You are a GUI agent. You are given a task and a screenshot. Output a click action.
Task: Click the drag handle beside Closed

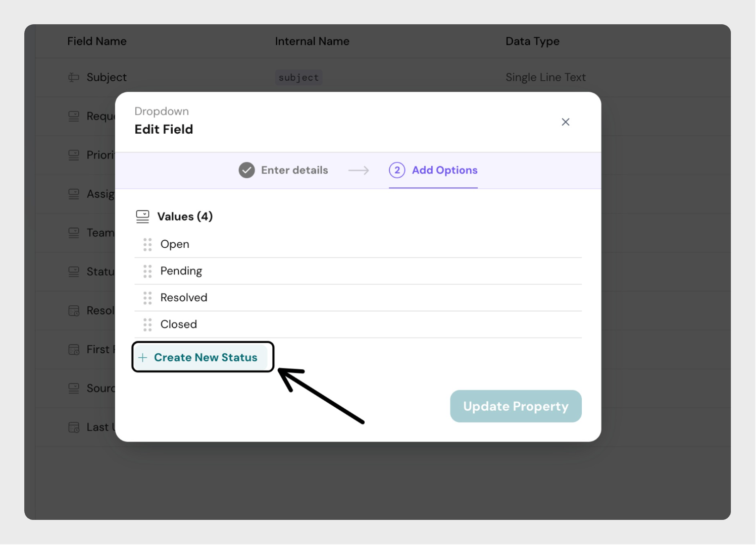[147, 325]
